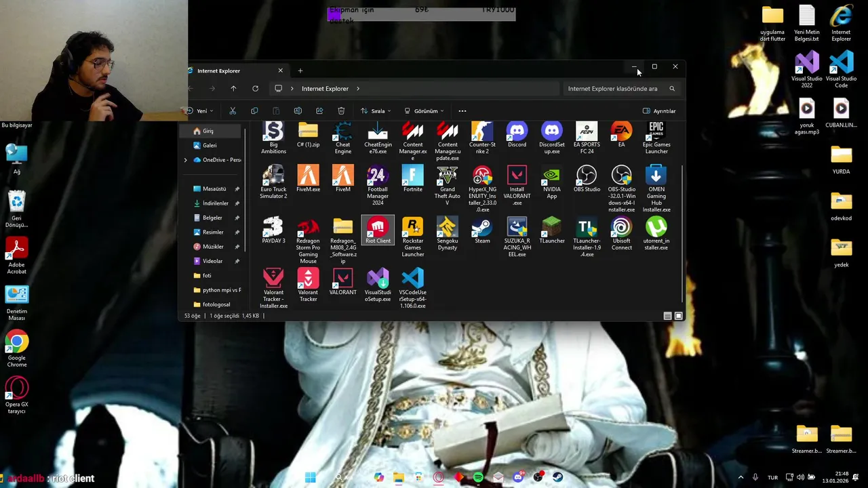868x488 pixels.
Task: Expand the OneDrive tree node
Action: [x=186, y=160]
